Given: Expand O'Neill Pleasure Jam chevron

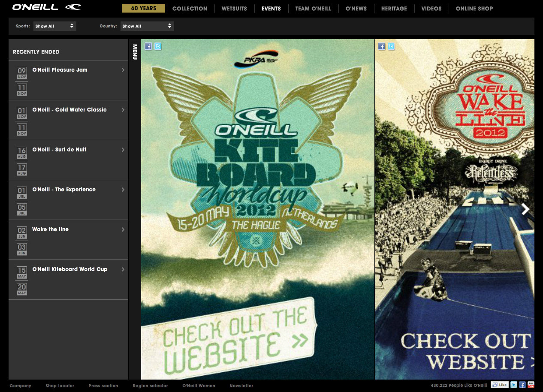Looking at the screenshot, I should click(x=123, y=70).
